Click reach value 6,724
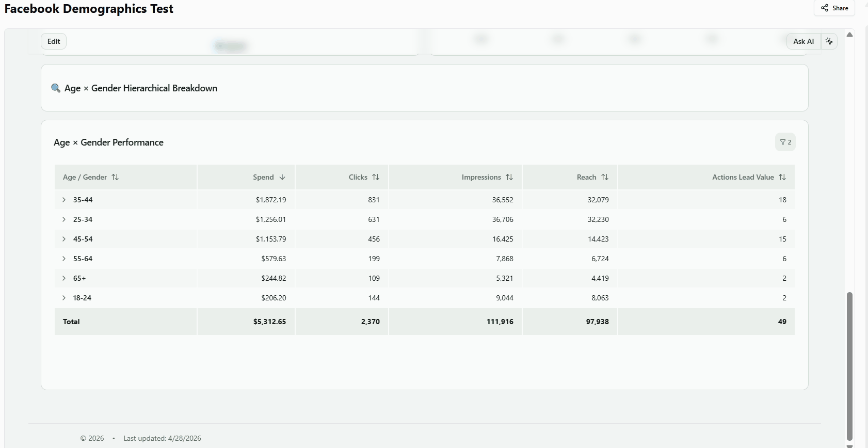This screenshot has height=448, width=868. coord(600,259)
